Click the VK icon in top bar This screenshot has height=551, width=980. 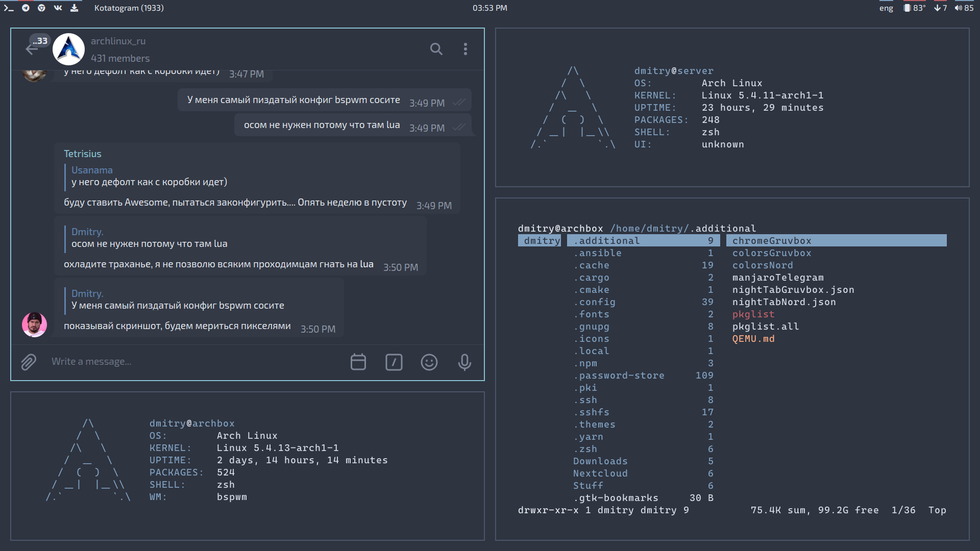point(58,8)
